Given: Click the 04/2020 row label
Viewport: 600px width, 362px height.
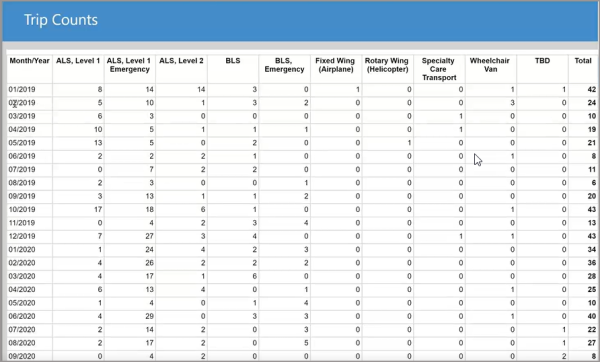Looking at the screenshot, I should point(22,289).
